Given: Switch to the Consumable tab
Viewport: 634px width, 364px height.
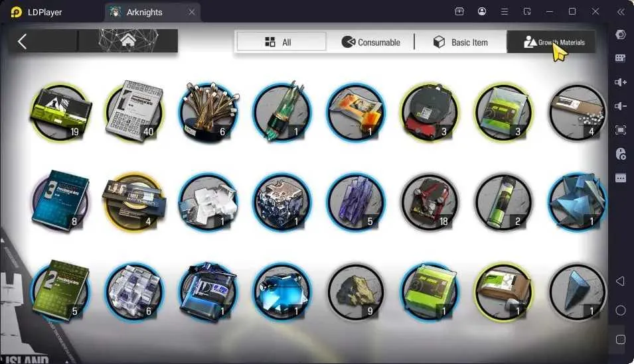Looking at the screenshot, I should click(x=371, y=42).
